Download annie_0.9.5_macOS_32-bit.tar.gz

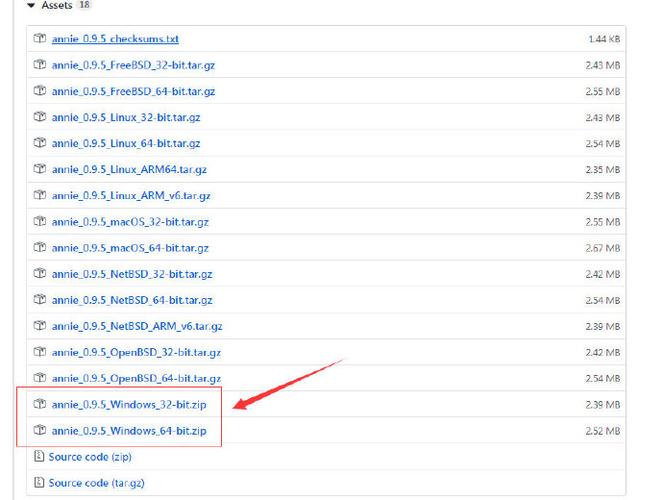130,222
